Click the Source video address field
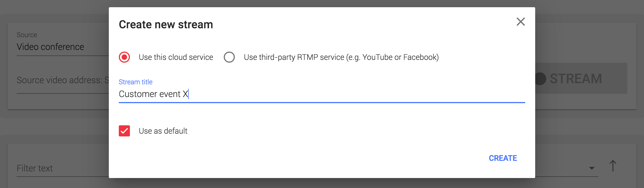Viewport: 644px width, 188px height. click(x=62, y=80)
